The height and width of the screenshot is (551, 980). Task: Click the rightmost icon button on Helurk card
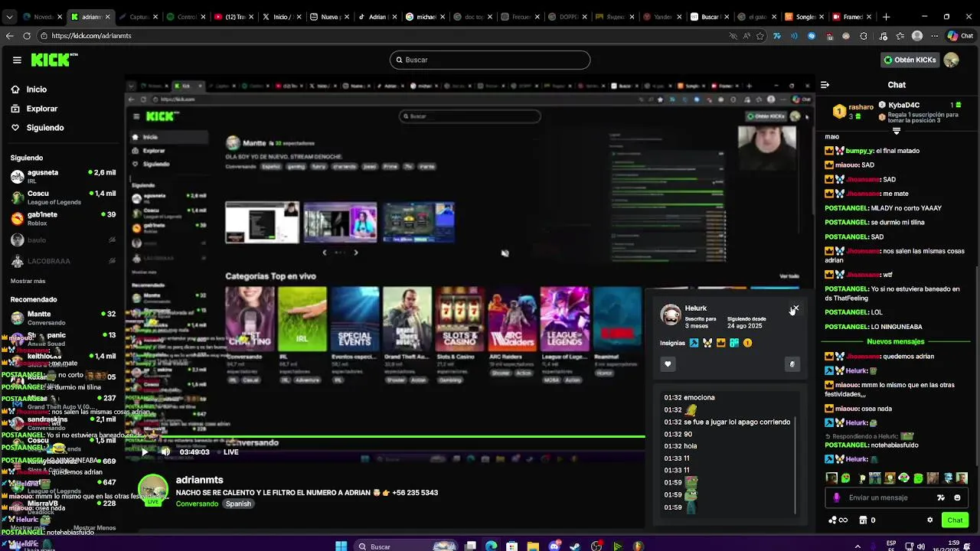(792, 364)
